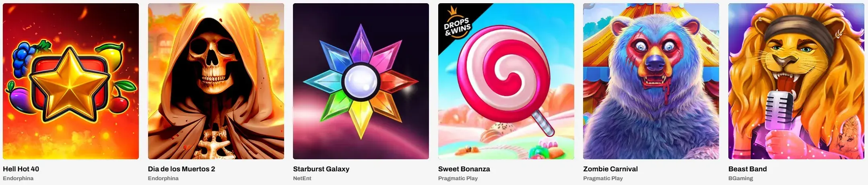Select the NetEnt provider label
The width and height of the screenshot is (868, 185).
302,178
